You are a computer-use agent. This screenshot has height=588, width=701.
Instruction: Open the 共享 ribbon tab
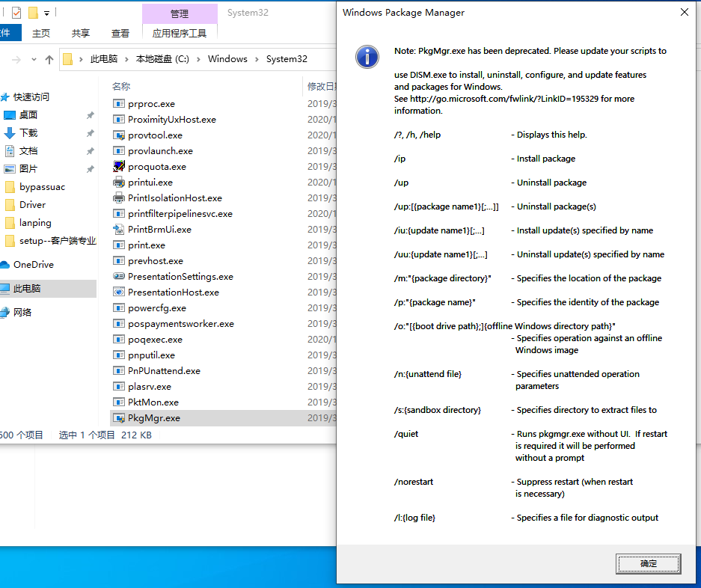tap(81, 33)
